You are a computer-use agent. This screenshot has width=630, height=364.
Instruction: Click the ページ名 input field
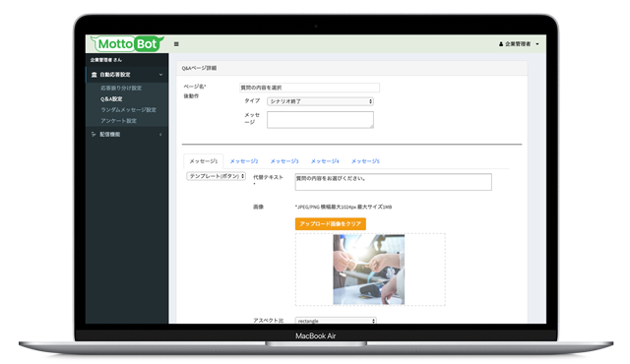pyautogui.click(x=309, y=88)
